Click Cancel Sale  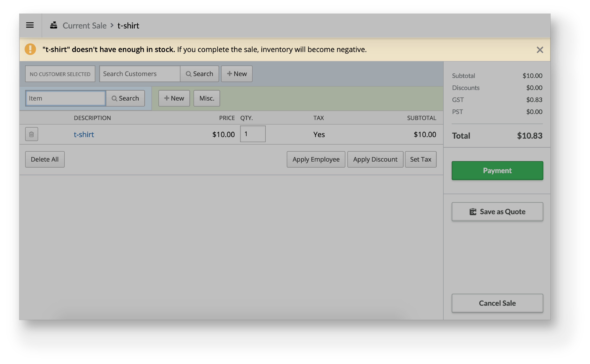[498, 303]
